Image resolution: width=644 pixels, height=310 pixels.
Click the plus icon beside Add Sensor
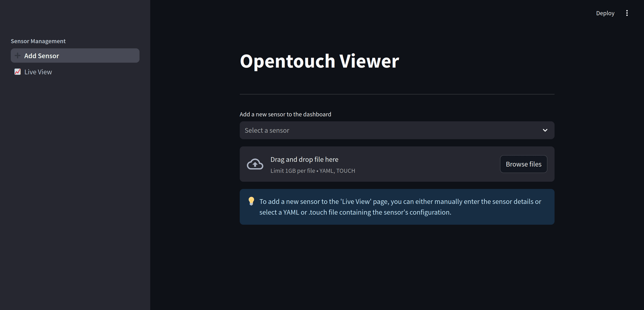pos(18,55)
